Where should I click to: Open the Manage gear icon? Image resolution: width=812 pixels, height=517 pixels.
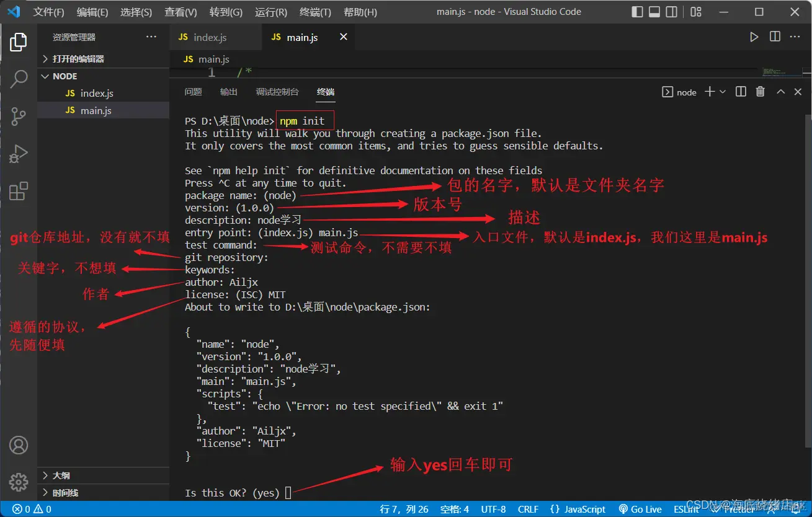pos(19,482)
